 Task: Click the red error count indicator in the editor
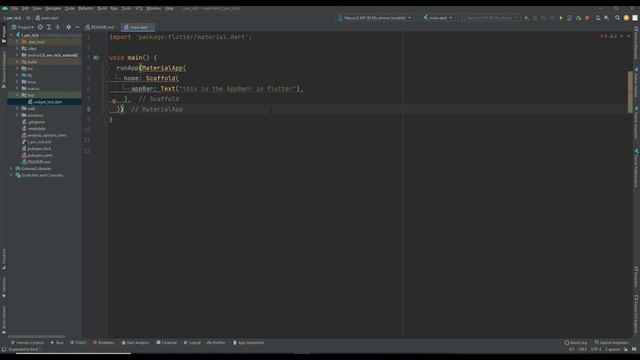point(604,36)
